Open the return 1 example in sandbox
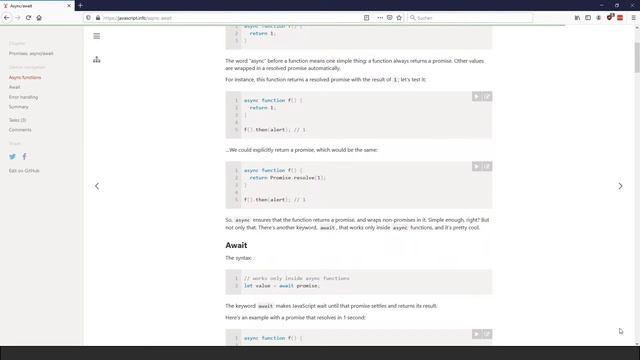640x360 pixels. pyautogui.click(x=487, y=97)
